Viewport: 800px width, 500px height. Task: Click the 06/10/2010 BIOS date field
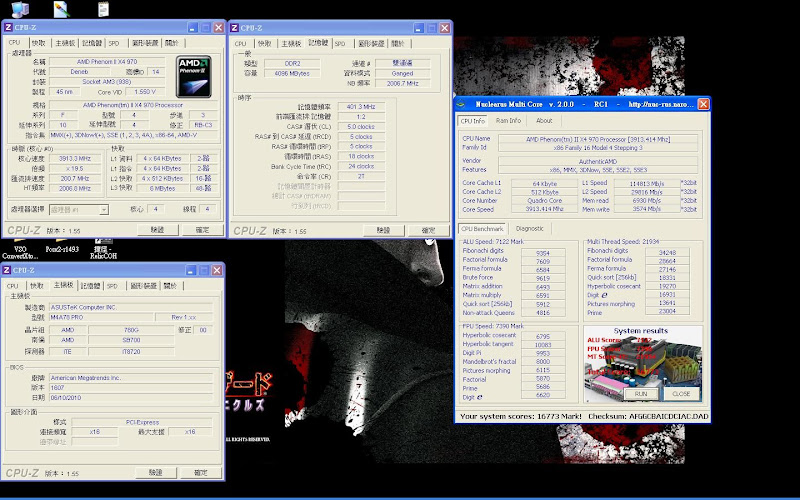131,397
